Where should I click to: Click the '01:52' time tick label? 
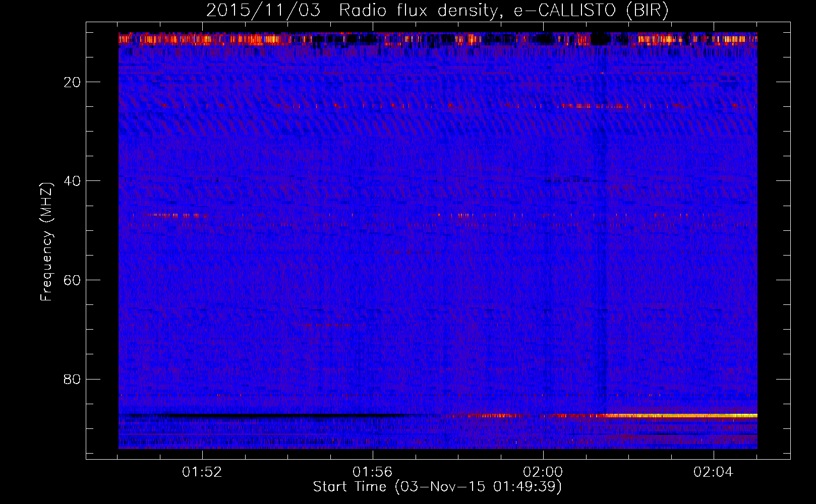(x=202, y=472)
